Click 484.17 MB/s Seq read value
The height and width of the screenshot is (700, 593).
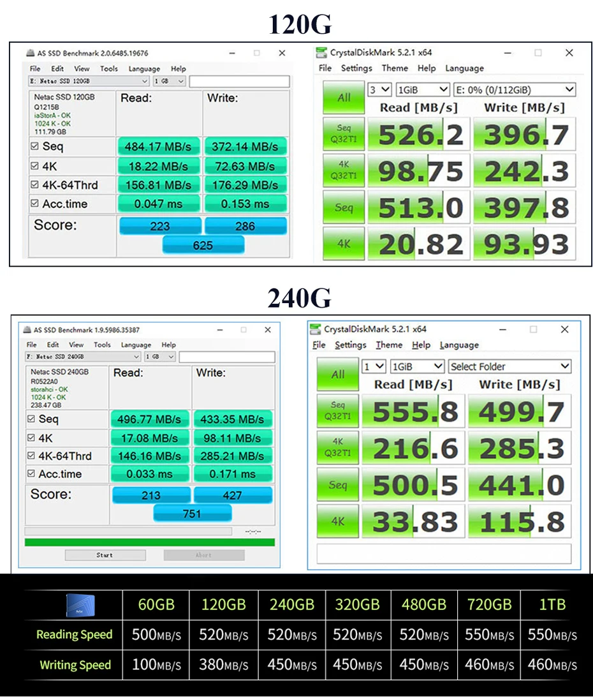158,146
